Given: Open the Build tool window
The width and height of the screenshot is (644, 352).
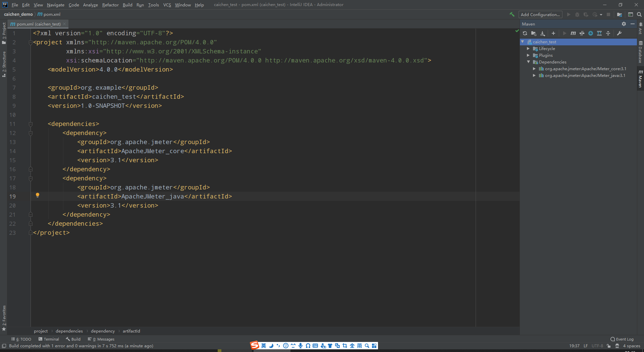Looking at the screenshot, I should click(x=73, y=339).
